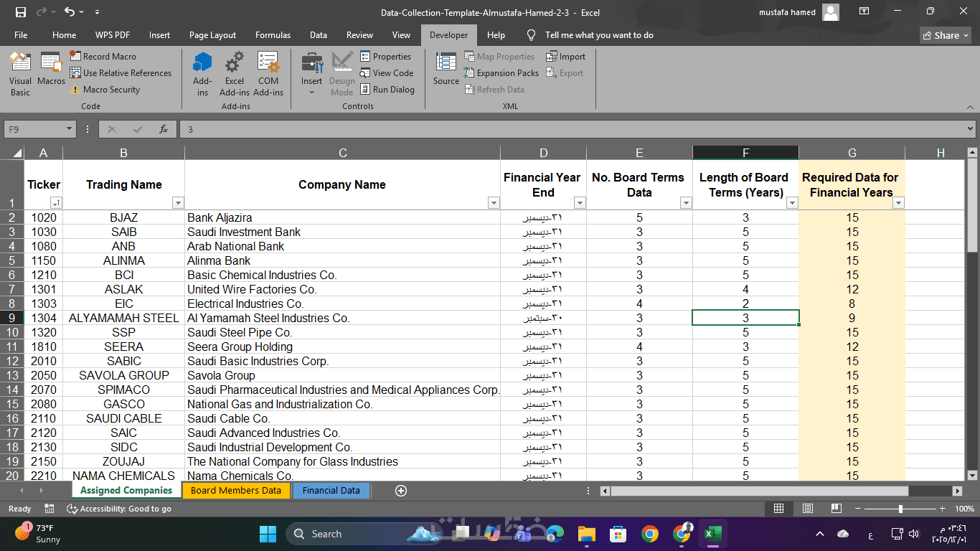Image resolution: width=980 pixels, height=551 pixels.
Task: Open the Formulas ribbon tab
Action: tap(273, 35)
